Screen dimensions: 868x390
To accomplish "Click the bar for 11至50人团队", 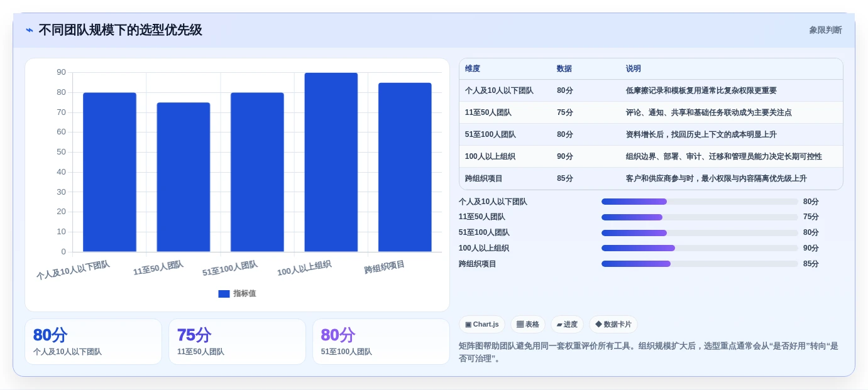I will pyautogui.click(x=184, y=177).
